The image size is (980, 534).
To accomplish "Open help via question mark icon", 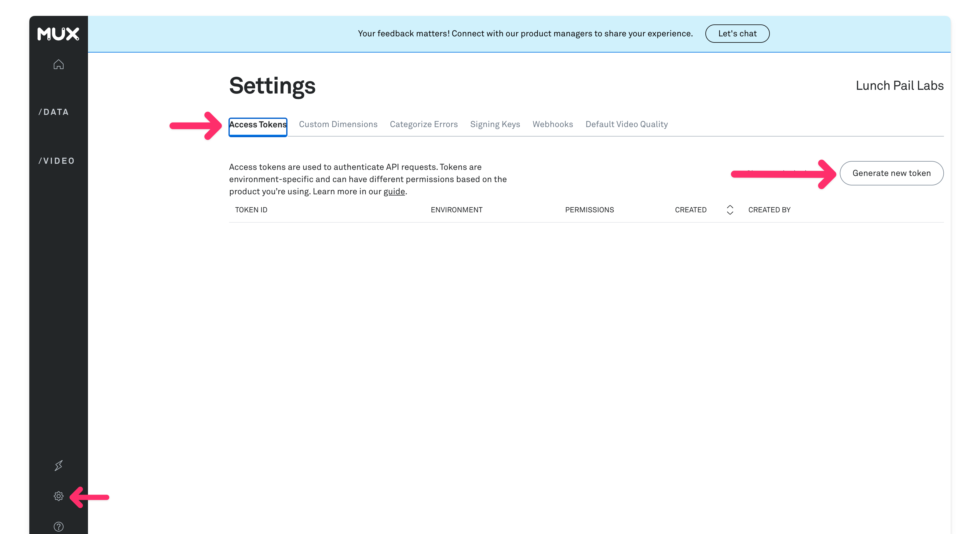I will [x=58, y=526].
